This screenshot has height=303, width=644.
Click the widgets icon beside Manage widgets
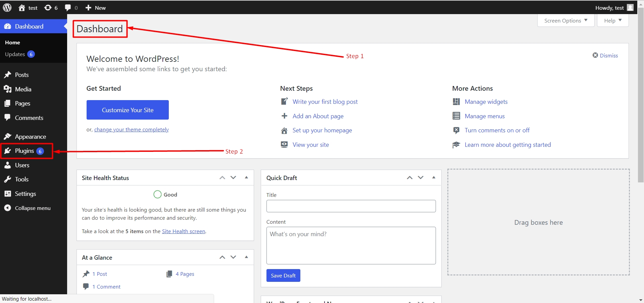pyautogui.click(x=456, y=101)
